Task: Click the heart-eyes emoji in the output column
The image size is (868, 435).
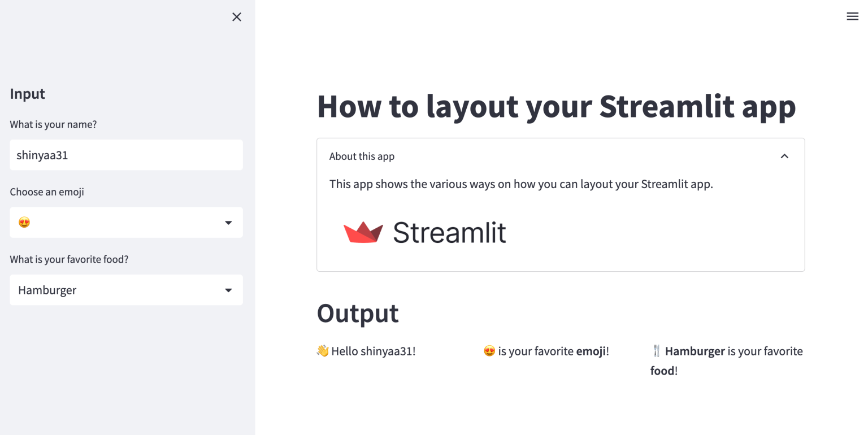Action: [x=489, y=351]
